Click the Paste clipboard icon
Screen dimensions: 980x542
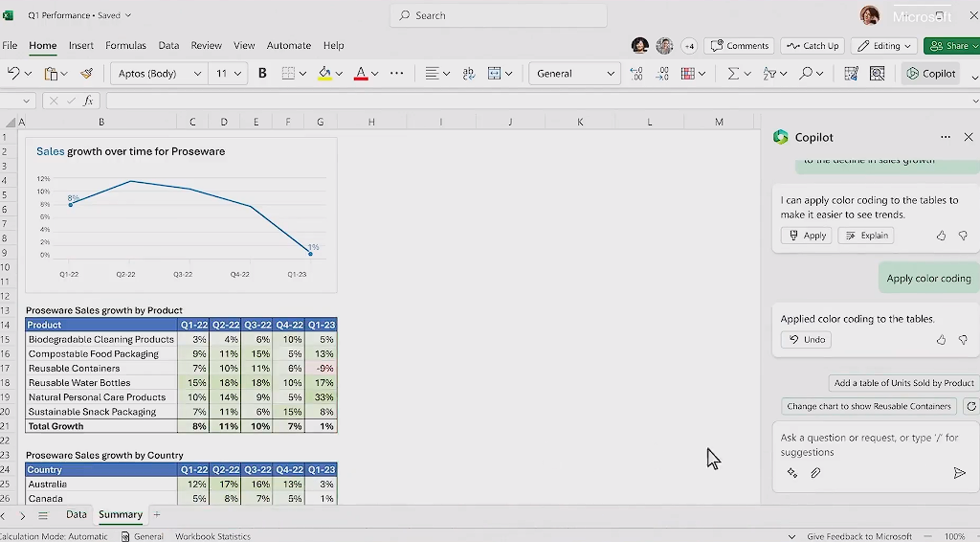click(x=51, y=73)
